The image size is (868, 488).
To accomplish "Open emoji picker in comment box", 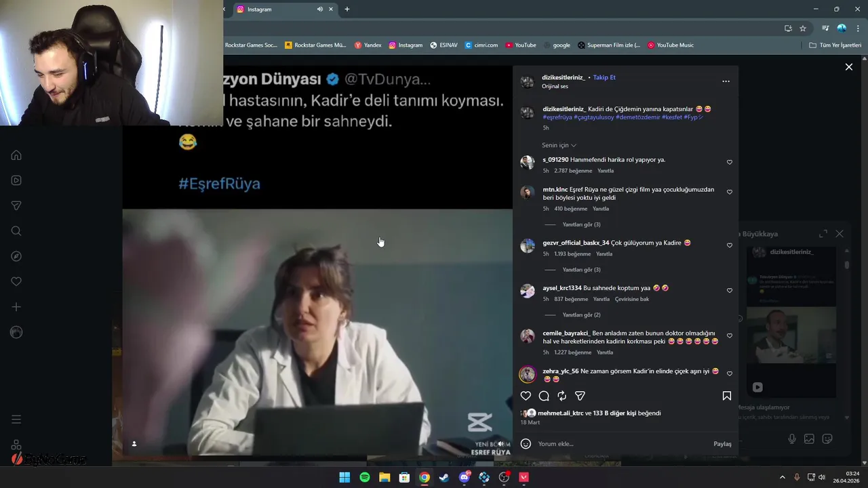I will 526,444.
